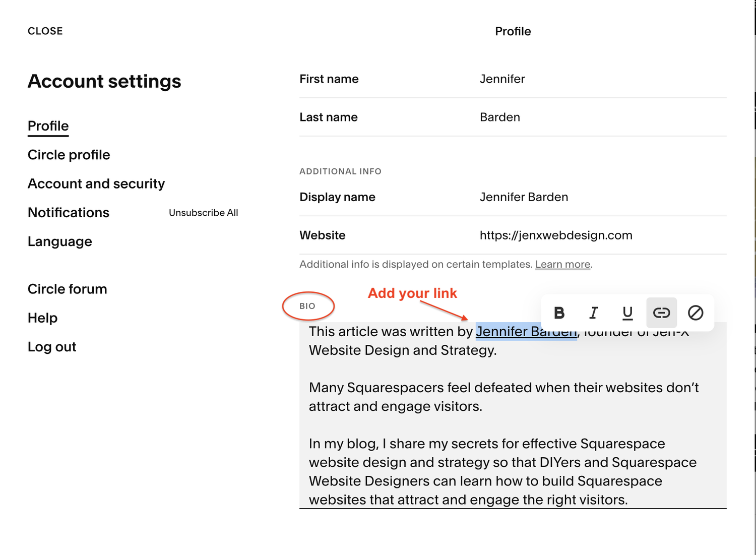This screenshot has width=756, height=555.
Task: Follow the Learn more link
Action: point(562,264)
